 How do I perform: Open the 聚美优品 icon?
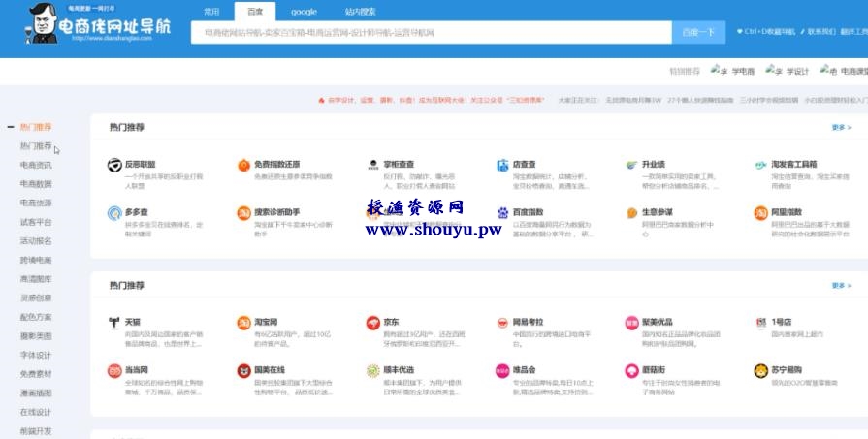631,323
